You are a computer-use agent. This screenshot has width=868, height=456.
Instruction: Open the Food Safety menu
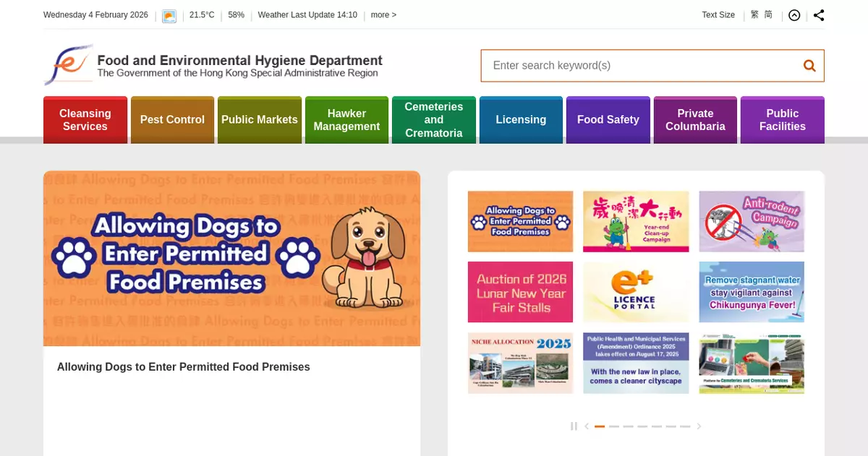608,120
